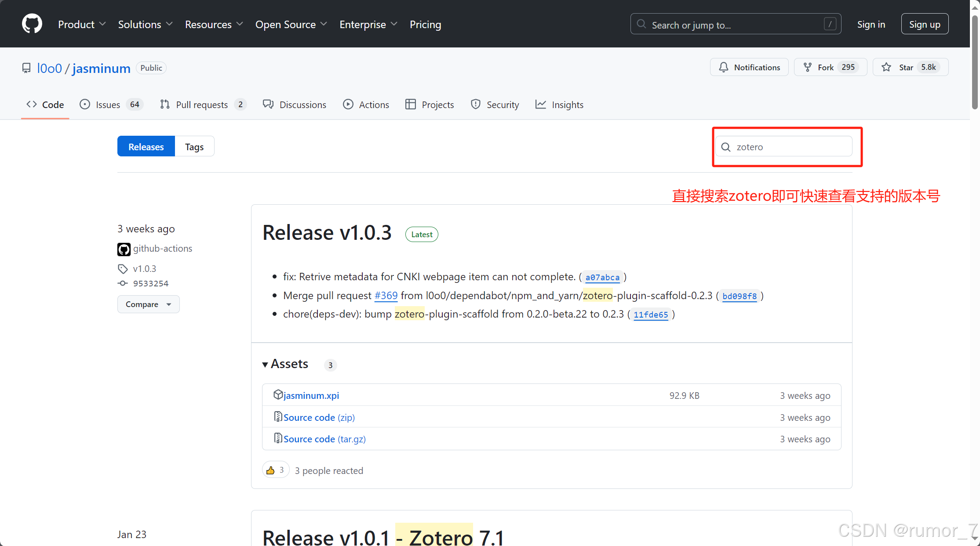This screenshot has height=546, width=980.
Task: Click the page's vertical scrollbar
Action: point(975,61)
